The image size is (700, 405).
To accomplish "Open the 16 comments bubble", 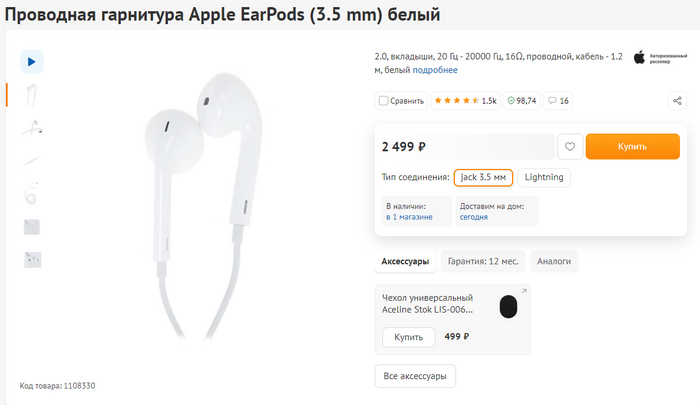I will (559, 101).
